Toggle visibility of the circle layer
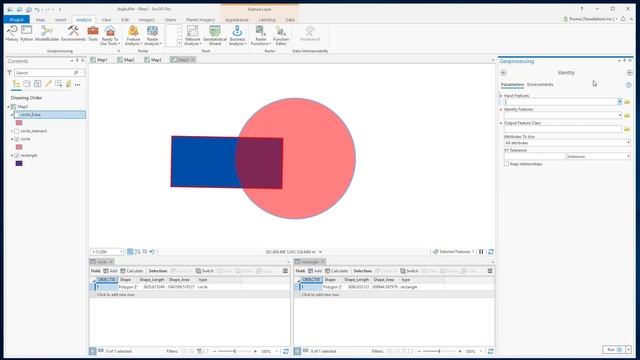The width and height of the screenshot is (640, 360). tap(17, 140)
